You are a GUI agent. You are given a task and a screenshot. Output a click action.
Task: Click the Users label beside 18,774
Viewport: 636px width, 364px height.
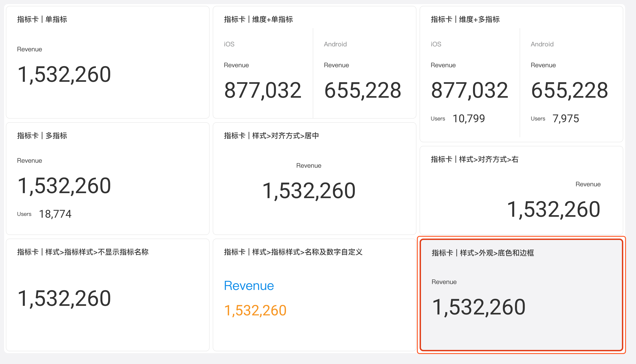(24, 214)
